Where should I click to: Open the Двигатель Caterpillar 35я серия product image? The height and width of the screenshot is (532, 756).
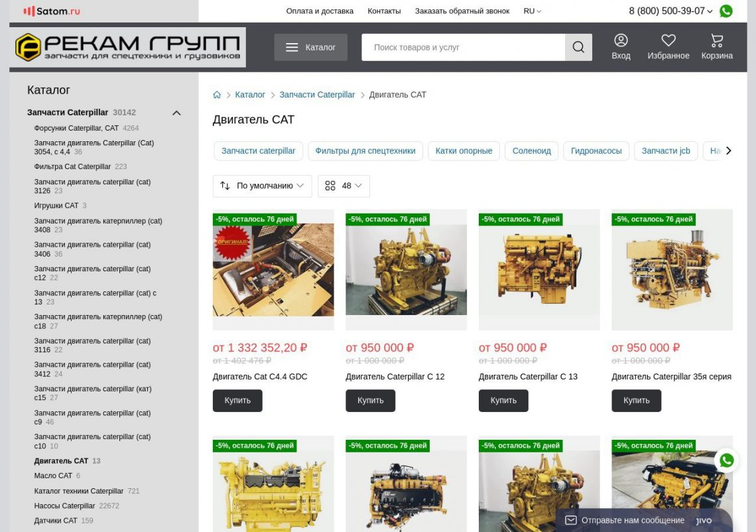pyautogui.click(x=672, y=269)
